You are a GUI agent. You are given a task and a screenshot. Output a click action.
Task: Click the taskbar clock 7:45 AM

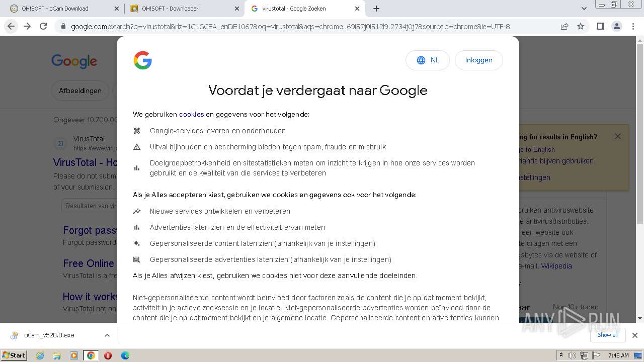pyautogui.click(x=618, y=355)
